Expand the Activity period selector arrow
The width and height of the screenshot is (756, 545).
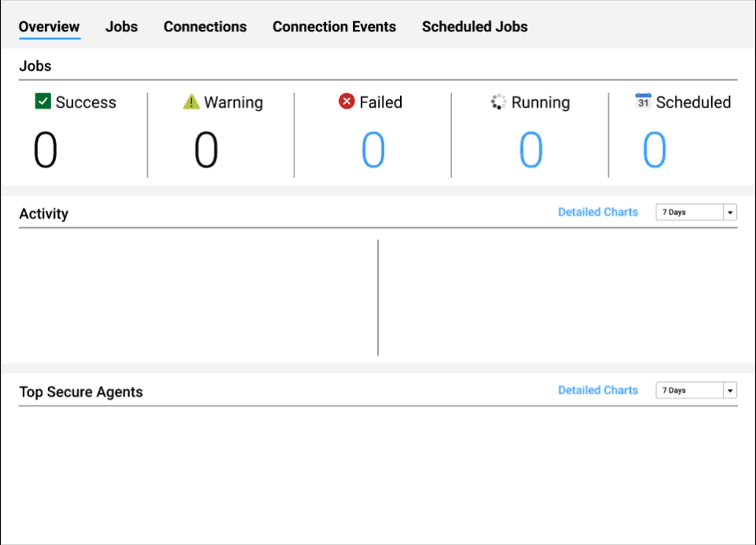(729, 212)
